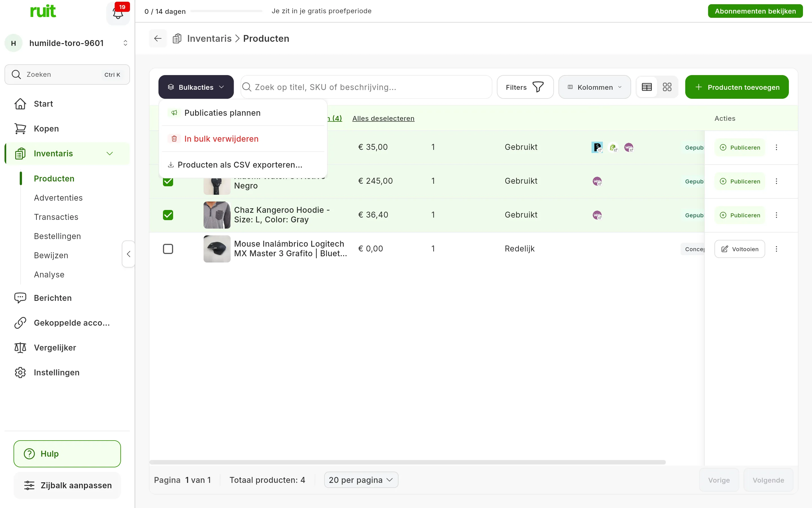Open the humilde-toro-9601 account switcher
This screenshot has width=812, height=508.
point(67,43)
